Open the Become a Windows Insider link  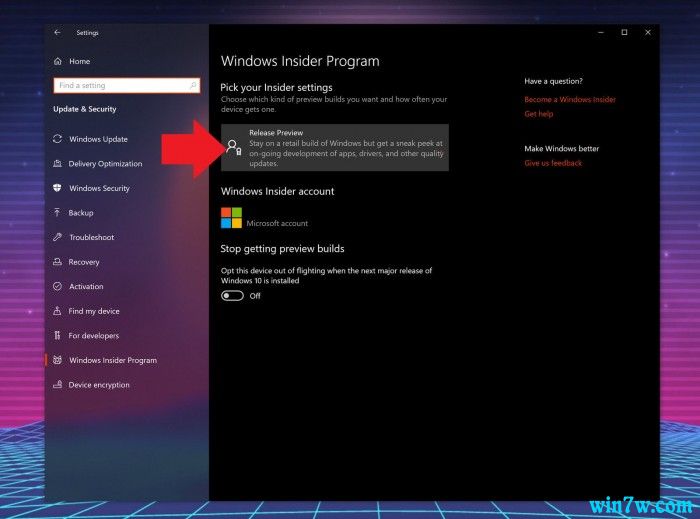tap(570, 100)
